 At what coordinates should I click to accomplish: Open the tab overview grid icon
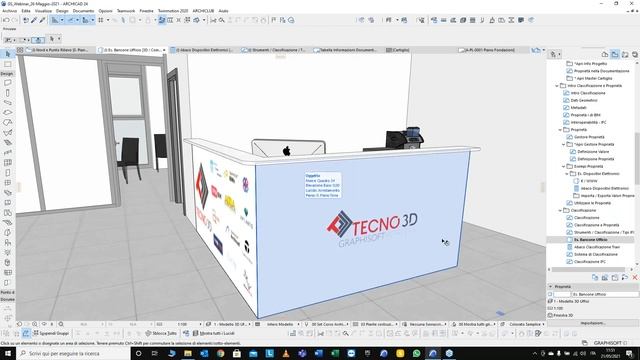point(20,50)
